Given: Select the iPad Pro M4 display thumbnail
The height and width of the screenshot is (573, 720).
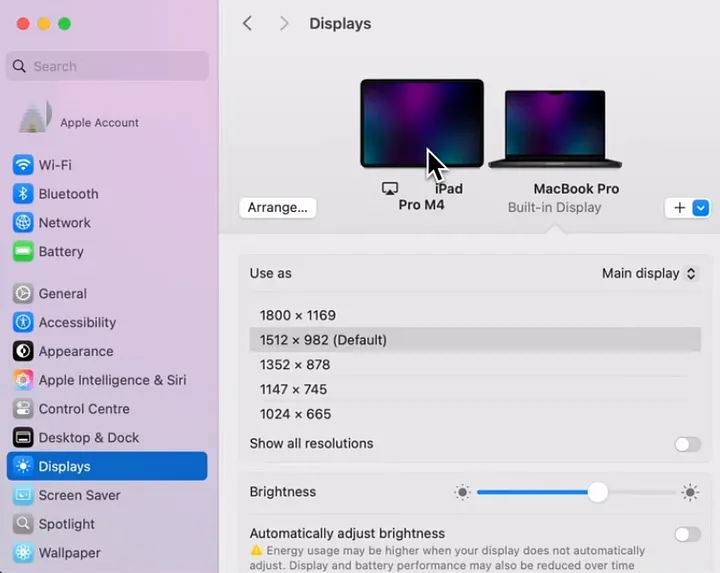Looking at the screenshot, I should 422,123.
